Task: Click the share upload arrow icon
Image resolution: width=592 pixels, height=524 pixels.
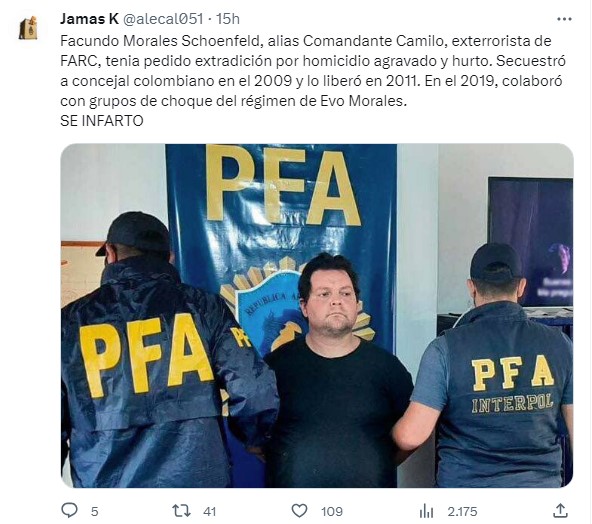Action: [x=561, y=511]
